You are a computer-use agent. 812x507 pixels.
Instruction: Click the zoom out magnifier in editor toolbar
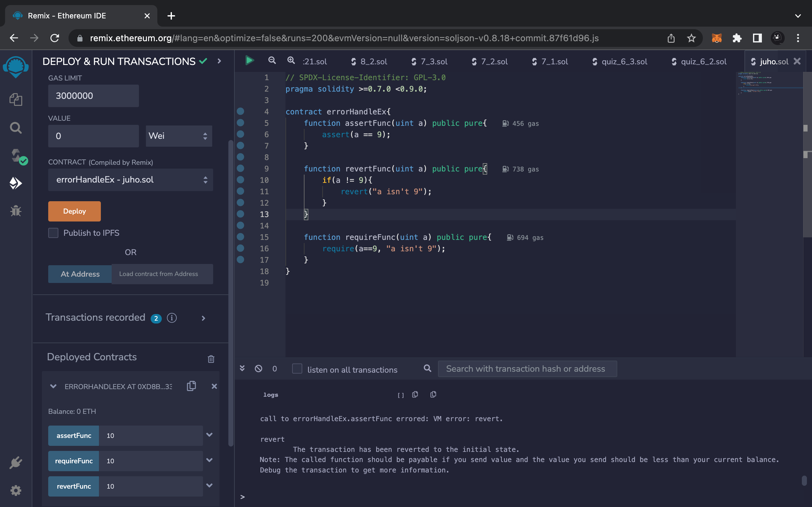coord(272,61)
